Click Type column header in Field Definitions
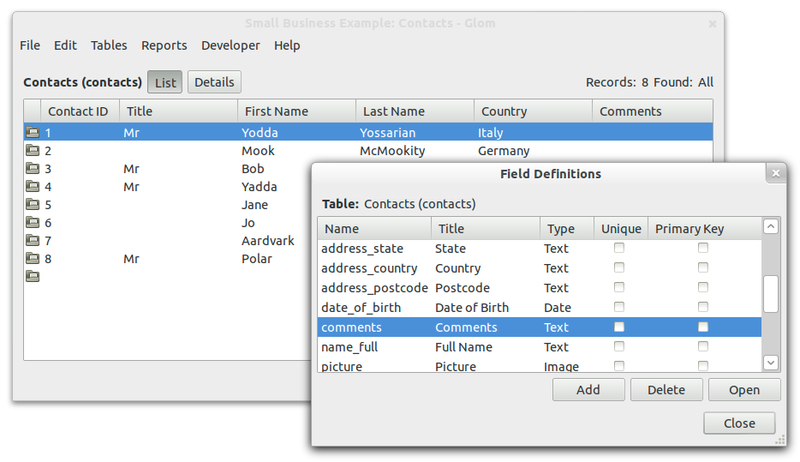 pos(567,228)
